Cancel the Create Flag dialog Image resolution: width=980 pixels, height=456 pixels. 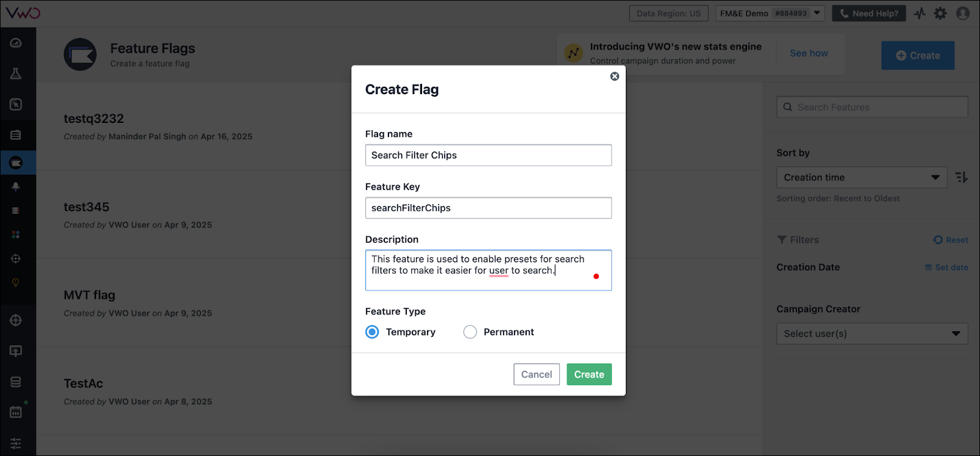pos(536,375)
